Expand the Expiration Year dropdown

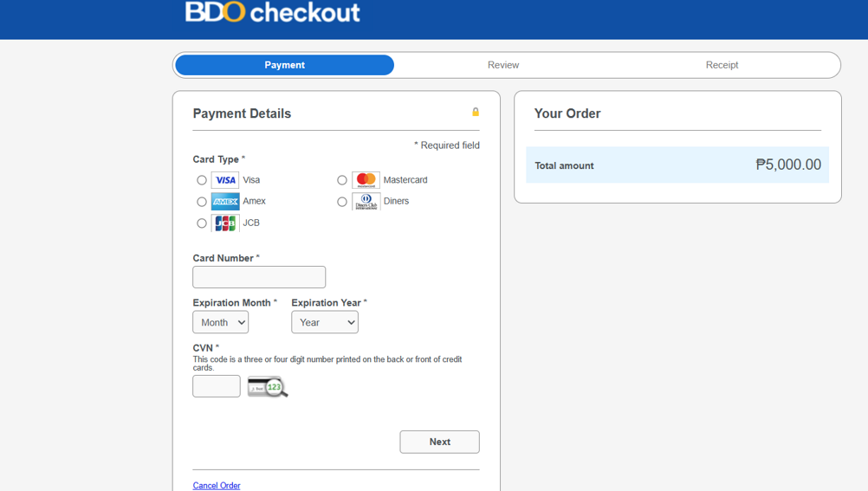click(x=325, y=322)
